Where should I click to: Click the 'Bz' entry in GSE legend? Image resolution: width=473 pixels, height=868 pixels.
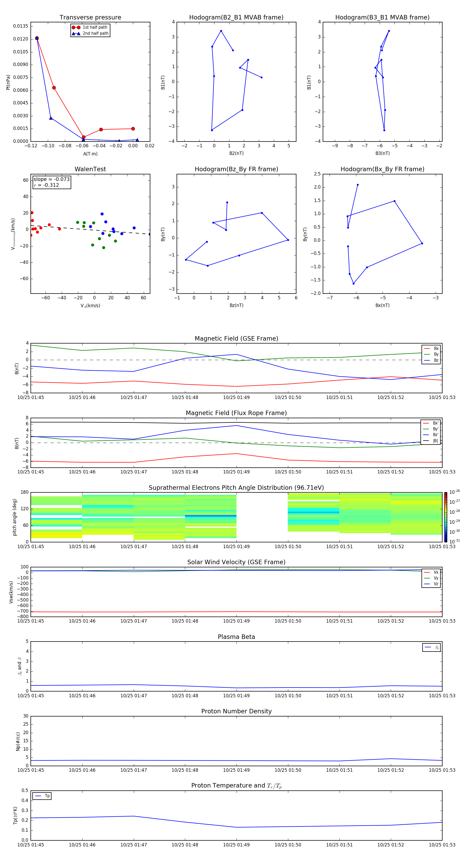(x=431, y=360)
